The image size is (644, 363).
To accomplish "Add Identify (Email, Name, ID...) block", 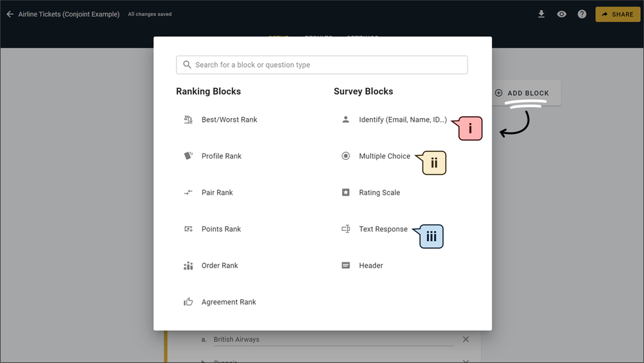I will click(402, 120).
